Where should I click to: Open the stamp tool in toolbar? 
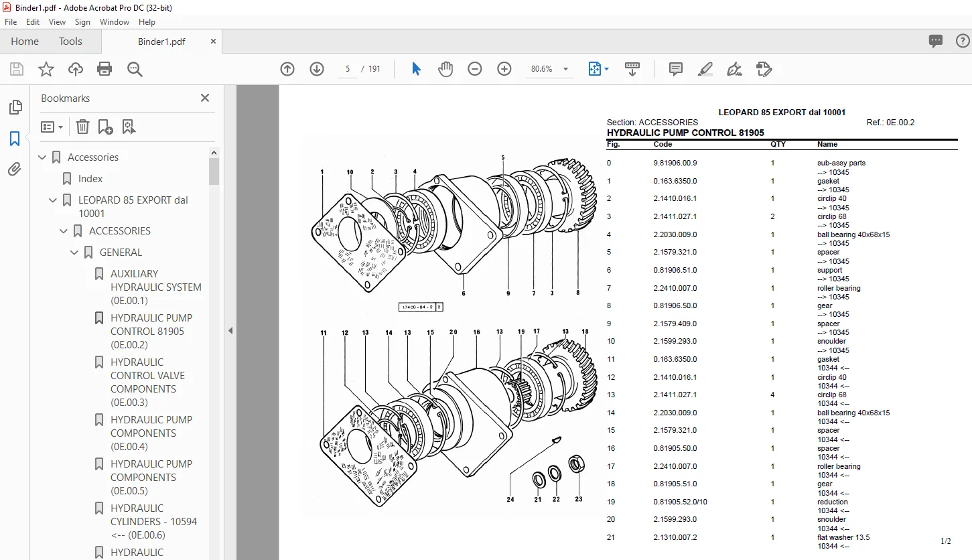(764, 69)
